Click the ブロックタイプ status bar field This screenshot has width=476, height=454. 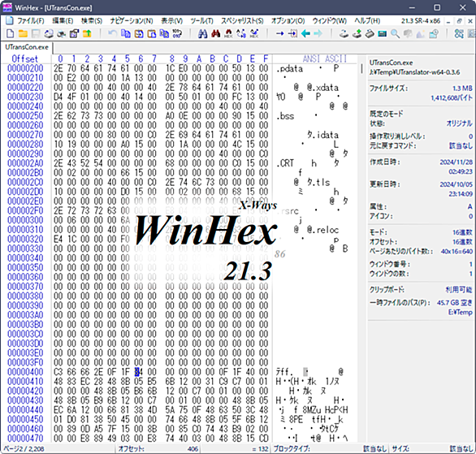tap(331, 448)
